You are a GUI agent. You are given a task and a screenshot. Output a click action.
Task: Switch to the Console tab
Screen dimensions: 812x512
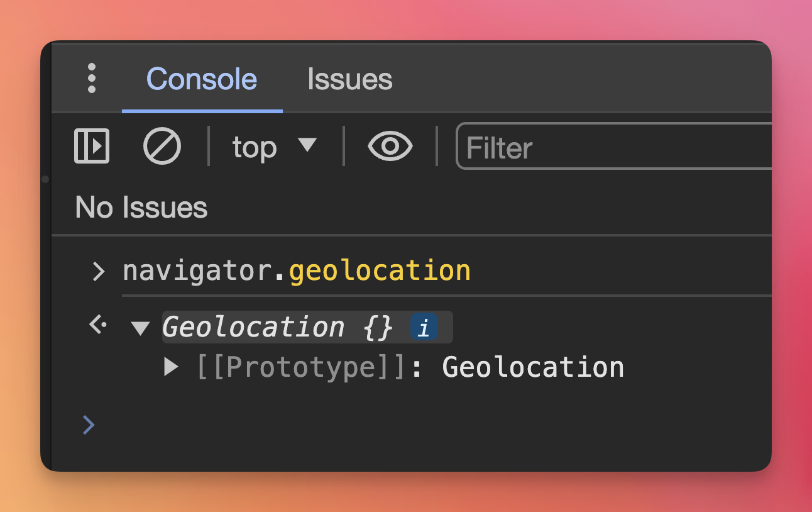(202, 79)
